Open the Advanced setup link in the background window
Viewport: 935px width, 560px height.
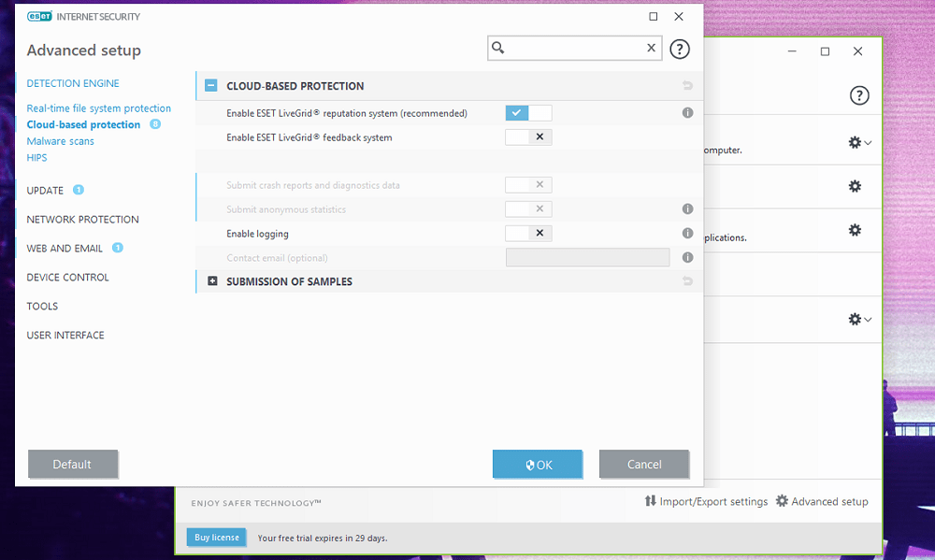pos(822,501)
